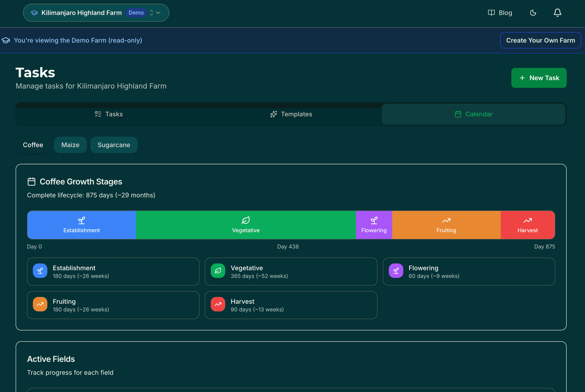Open notifications via the bell icon
The width and height of the screenshot is (585, 392).
pos(557,13)
